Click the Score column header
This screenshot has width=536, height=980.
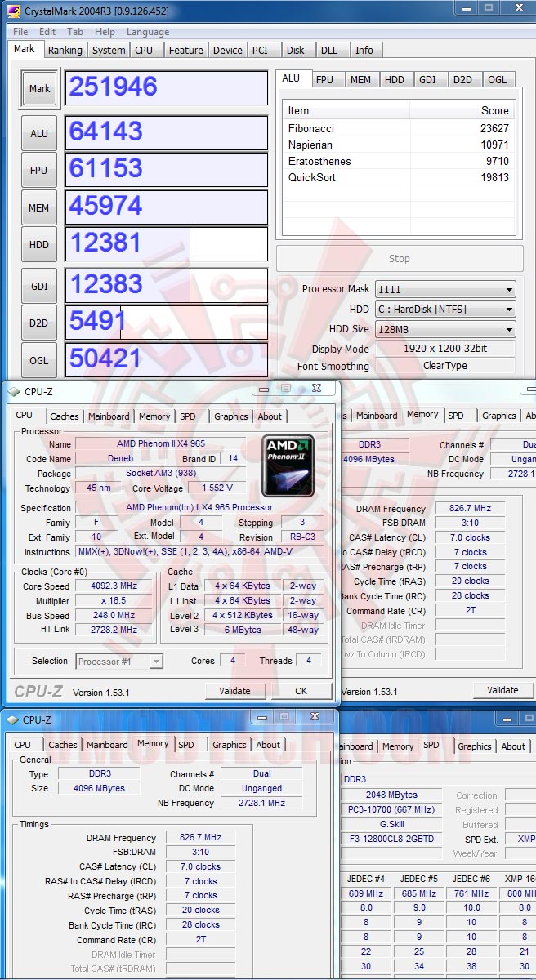[462, 110]
